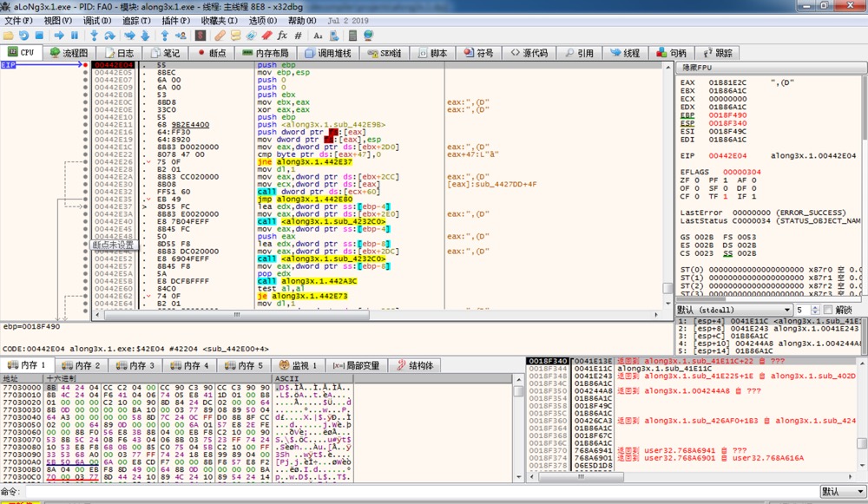Switch to the 脚本 tab
Image resolution: width=868 pixels, height=504 pixels.
click(x=433, y=53)
